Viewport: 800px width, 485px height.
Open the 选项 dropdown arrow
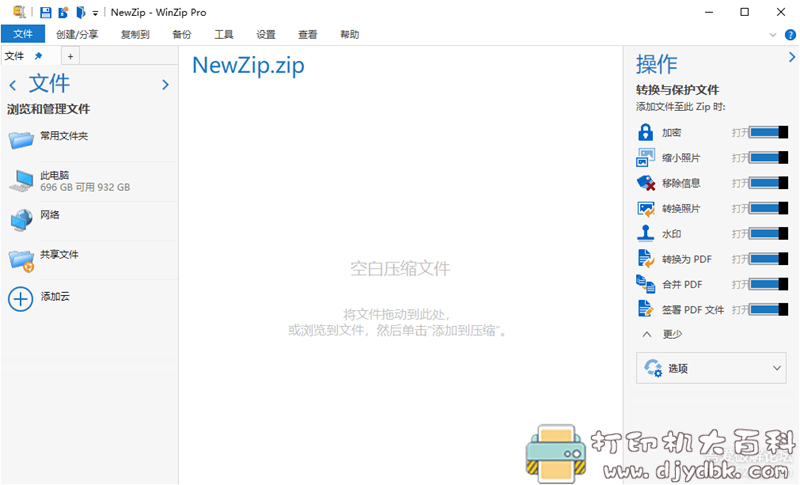pos(777,368)
